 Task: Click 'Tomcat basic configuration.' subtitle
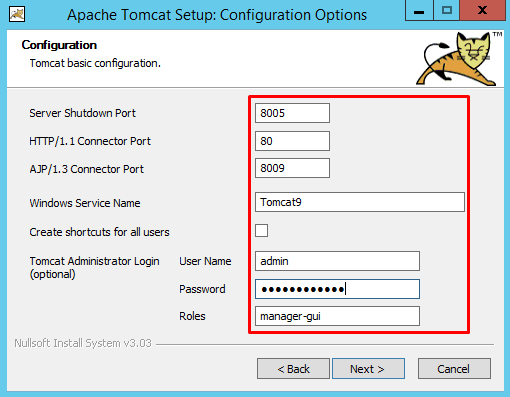(95, 63)
